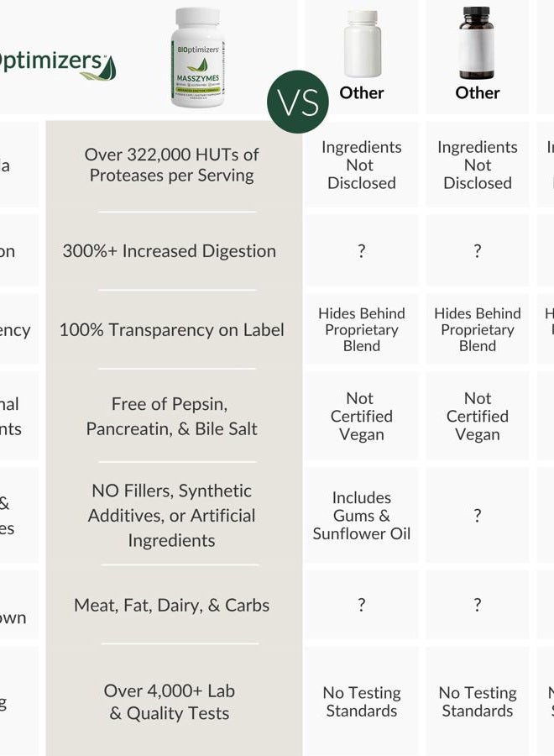Click "Over 322,000 HUTs of Proteases per Serving"
This screenshot has width=554, height=756.
(172, 165)
